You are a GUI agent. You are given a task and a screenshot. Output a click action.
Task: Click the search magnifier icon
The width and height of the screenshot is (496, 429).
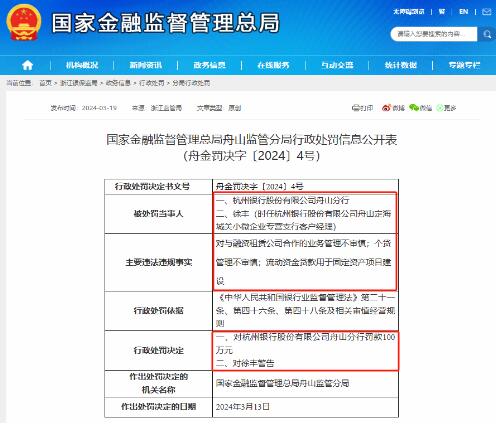coord(487,34)
